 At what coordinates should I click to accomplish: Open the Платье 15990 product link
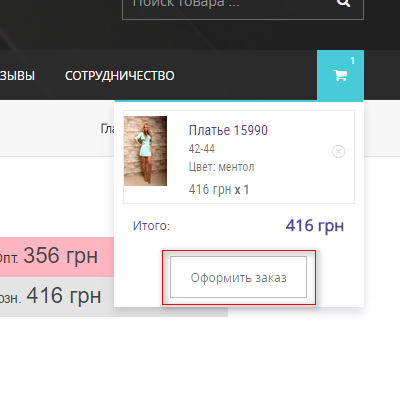coord(228,130)
